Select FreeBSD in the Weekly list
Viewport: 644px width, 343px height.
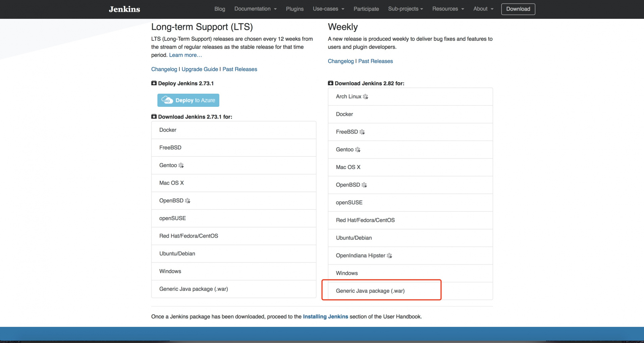pos(410,132)
